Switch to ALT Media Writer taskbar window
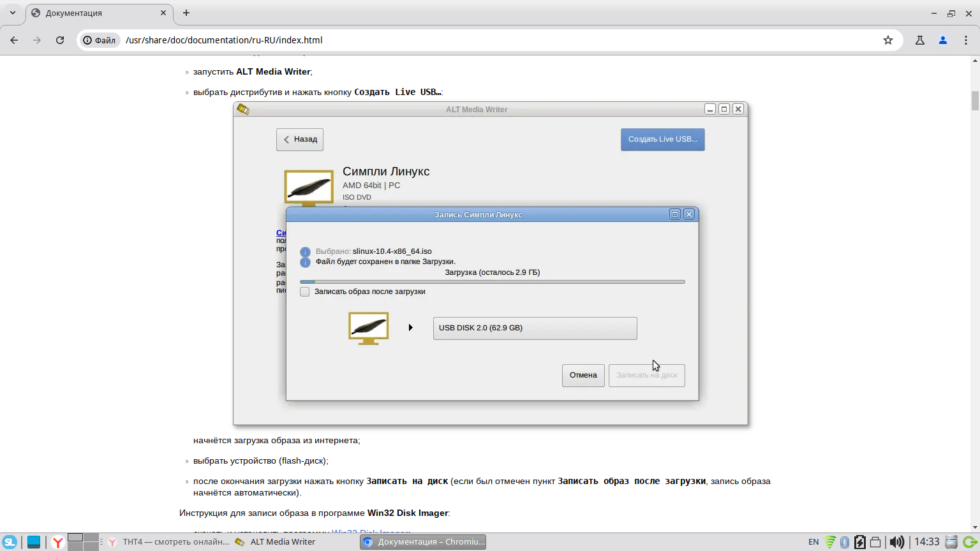 pos(296,542)
